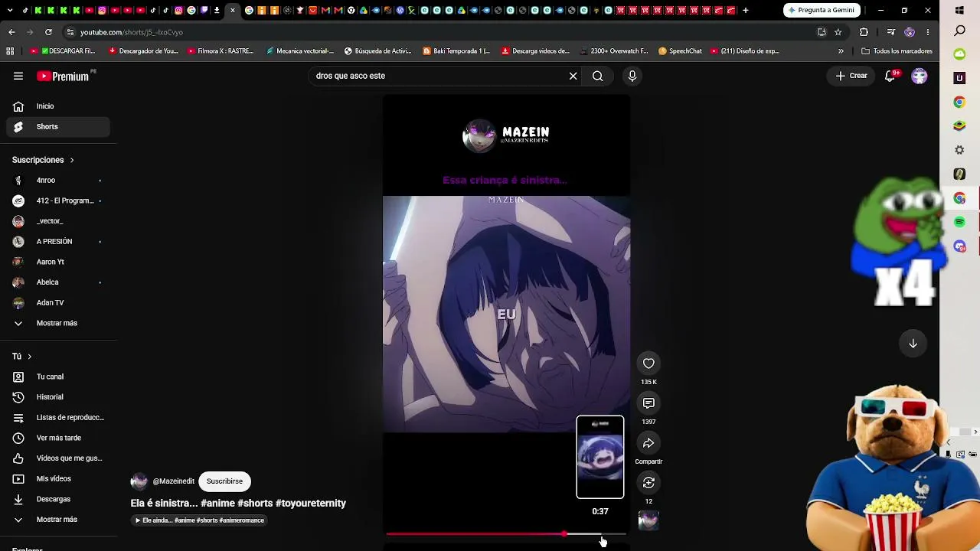Open the 412 - El Program... subscription
Viewport: 980px width, 551px height.
coord(58,201)
